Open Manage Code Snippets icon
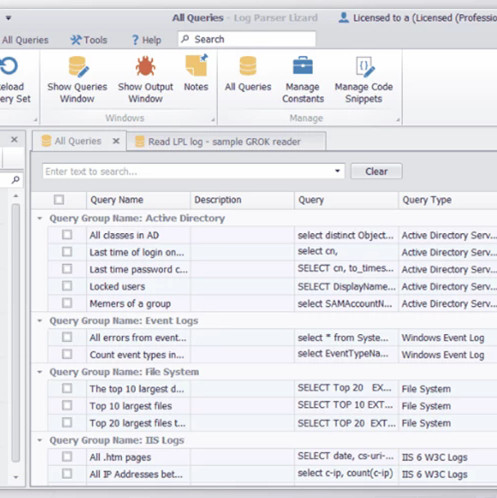Viewport: 497px width, 498px height. 364,67
